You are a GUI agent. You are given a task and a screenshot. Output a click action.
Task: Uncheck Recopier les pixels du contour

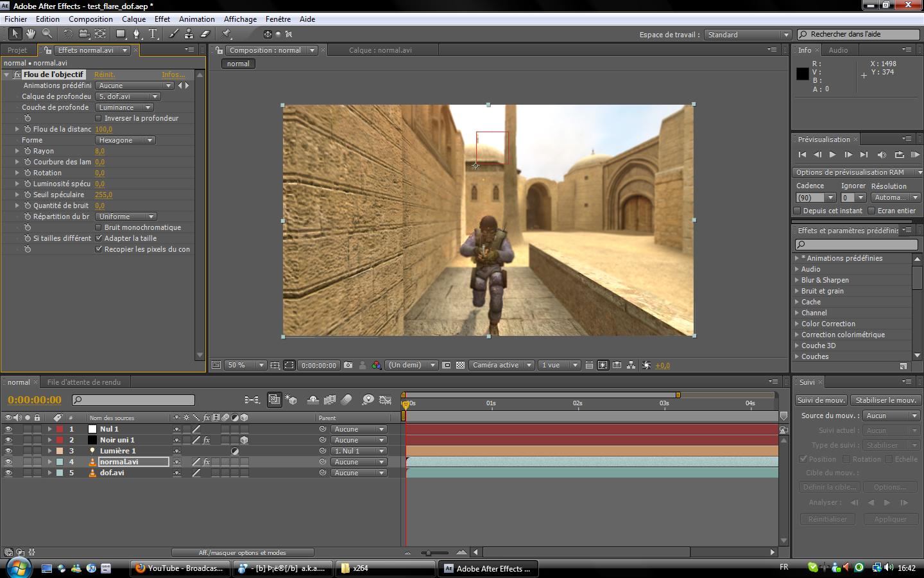point(98,249)
